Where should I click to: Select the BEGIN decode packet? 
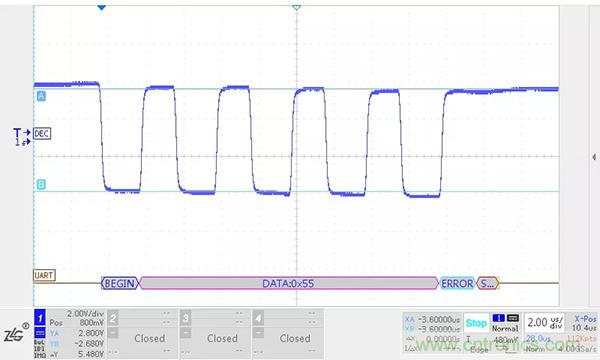pyautogui.click(x=119, y=283)
